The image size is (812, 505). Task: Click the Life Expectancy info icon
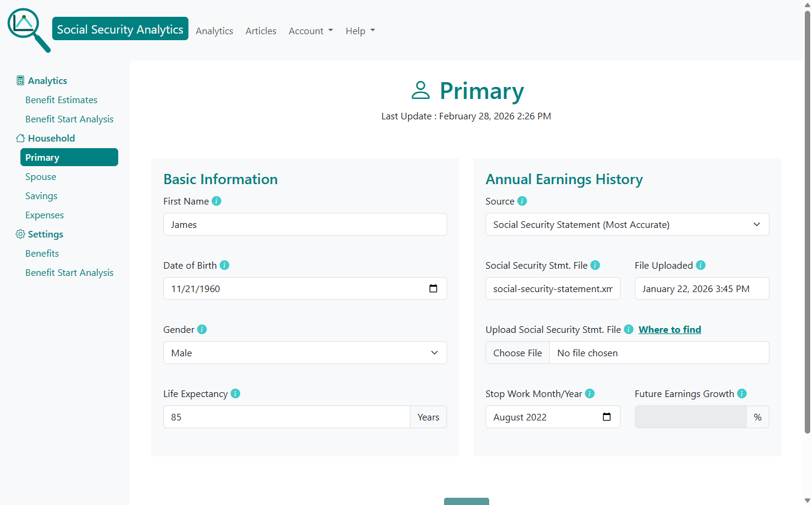pos(235,393)
